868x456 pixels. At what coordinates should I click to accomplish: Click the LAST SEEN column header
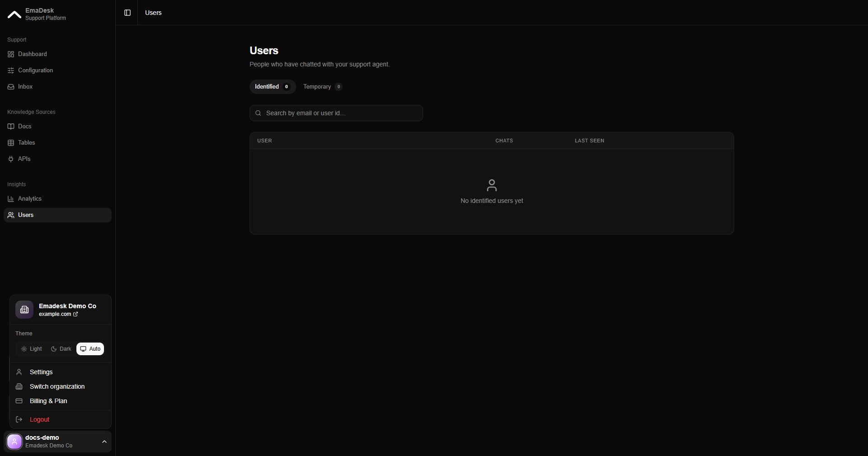point(590,141)
